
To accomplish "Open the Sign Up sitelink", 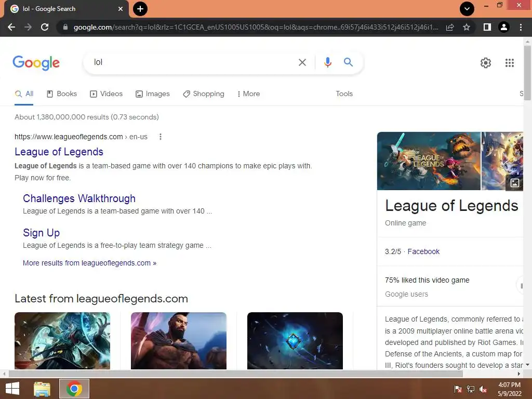I will click(42, 233).
